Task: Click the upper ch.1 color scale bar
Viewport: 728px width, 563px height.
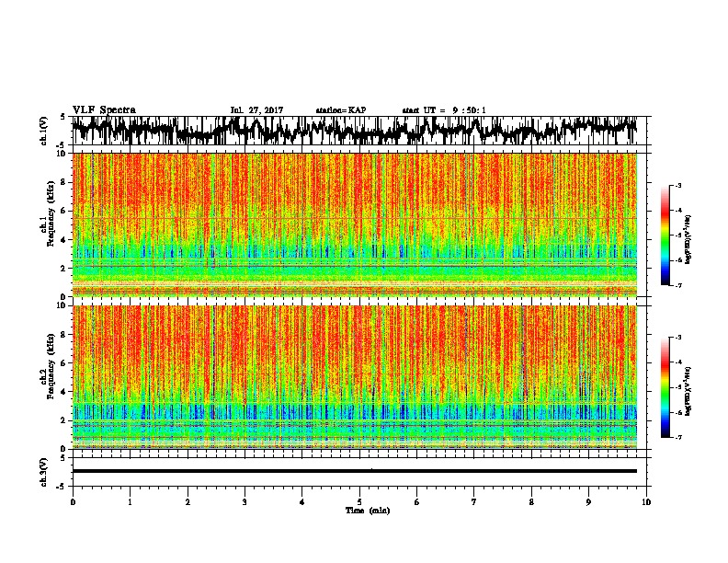Action: (x=665, y=236)
